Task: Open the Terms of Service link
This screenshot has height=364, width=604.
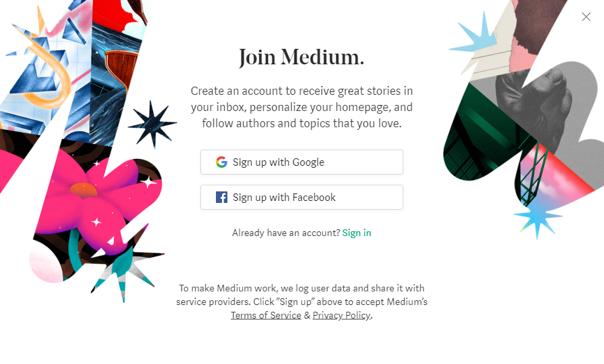Action: [x=266, y=315]
